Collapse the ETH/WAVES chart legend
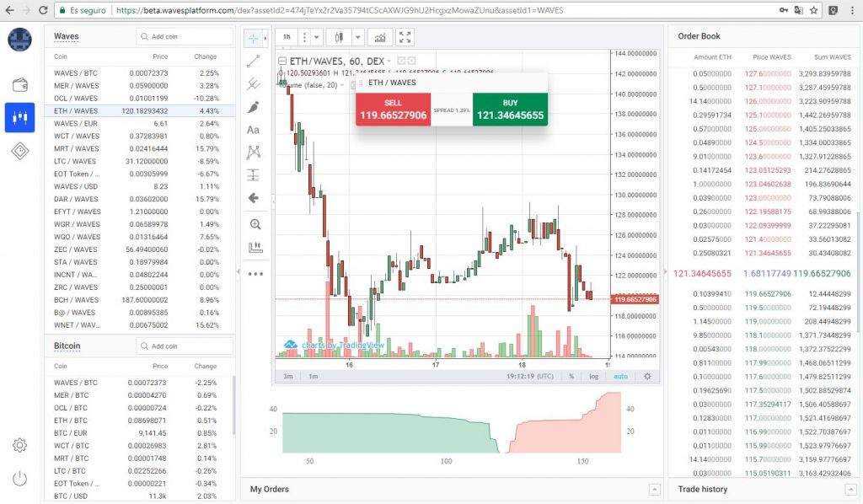Image resolution: width=863 pixels, height=504 pixels. coord(282,61)
